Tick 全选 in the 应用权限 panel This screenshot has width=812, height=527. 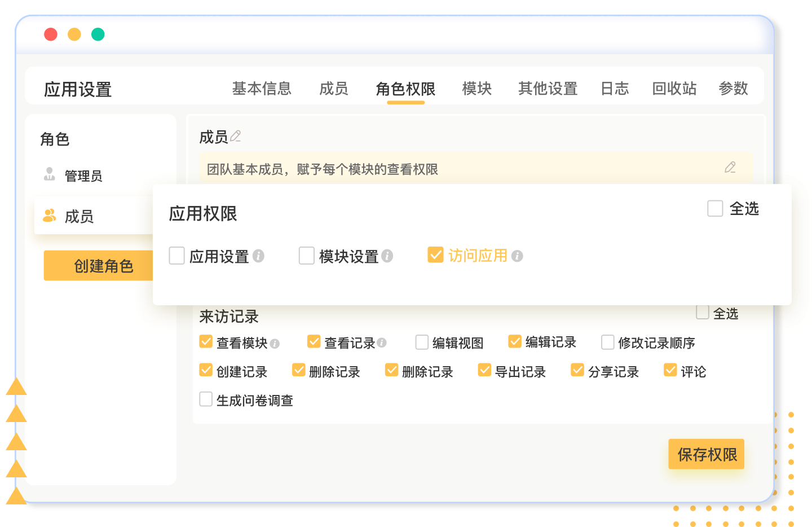715,208
